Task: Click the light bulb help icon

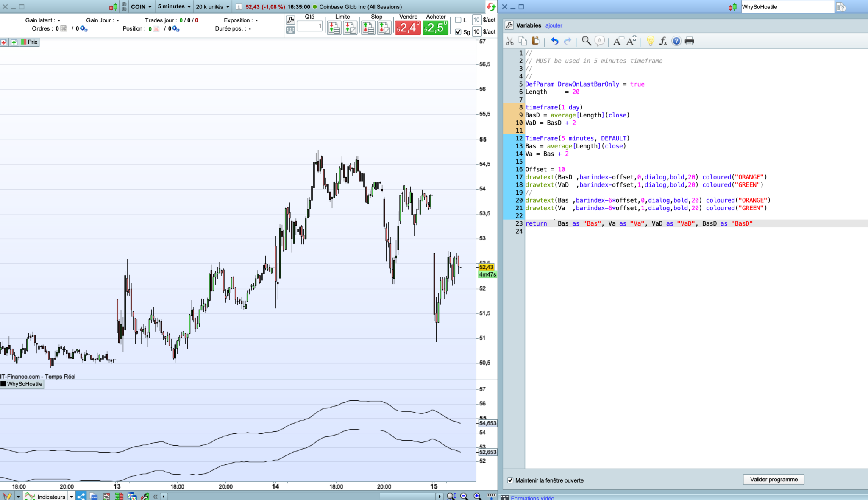Action: point(650,41)
